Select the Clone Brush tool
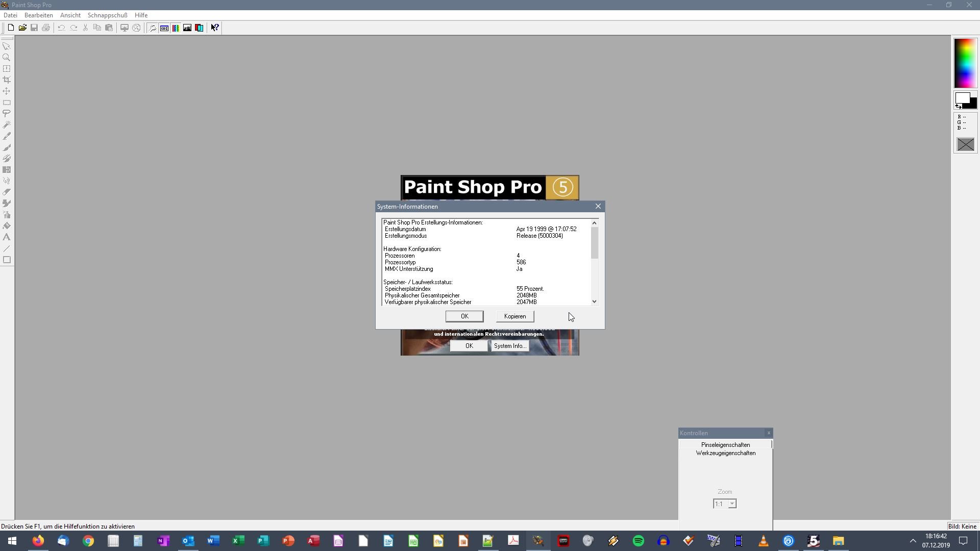Viewport: 980px width, 551px height. tap(7, 159)
